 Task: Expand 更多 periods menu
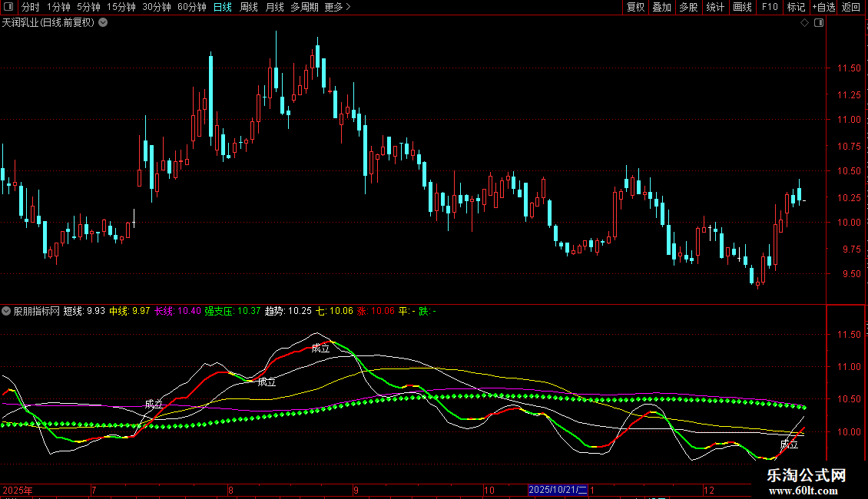(x=337, y=7)
